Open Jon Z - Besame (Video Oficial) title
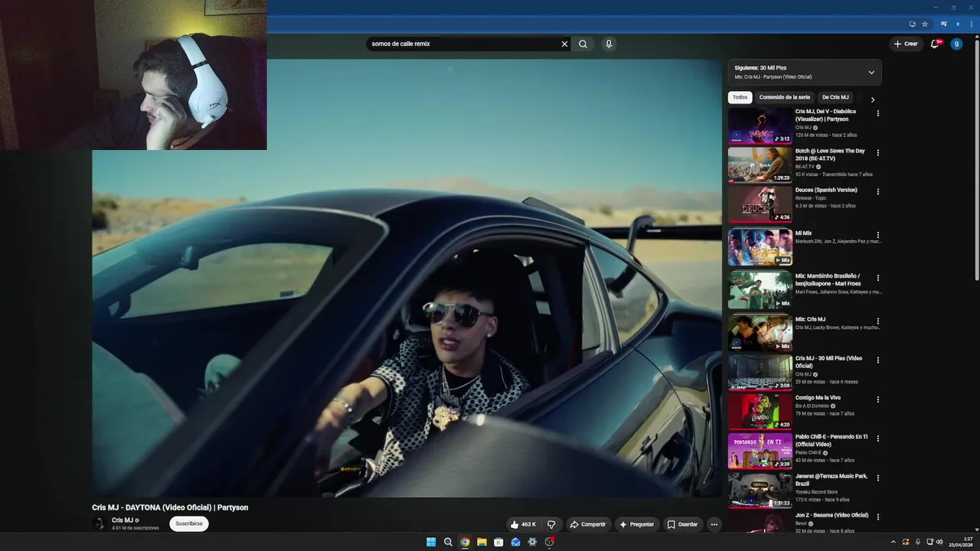Image resolution: width=980 pixels, height=551 pixels. pyautogui.click(x=831, y=515)
